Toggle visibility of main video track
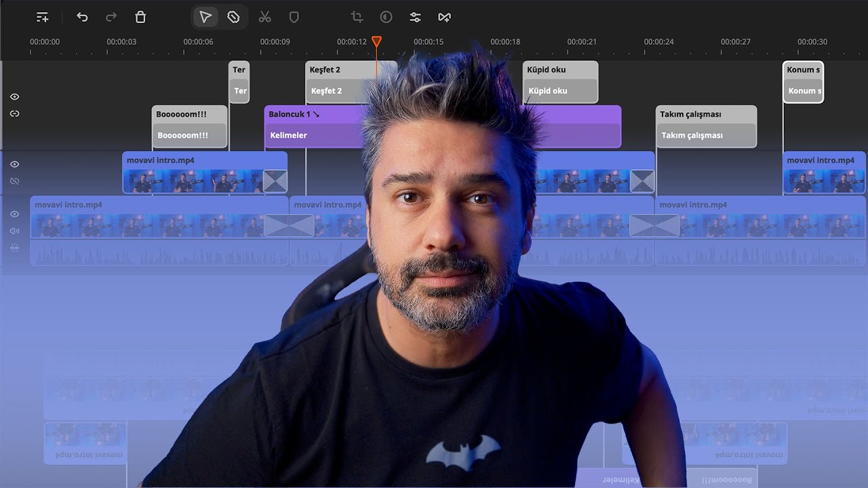 click(15, 214)
